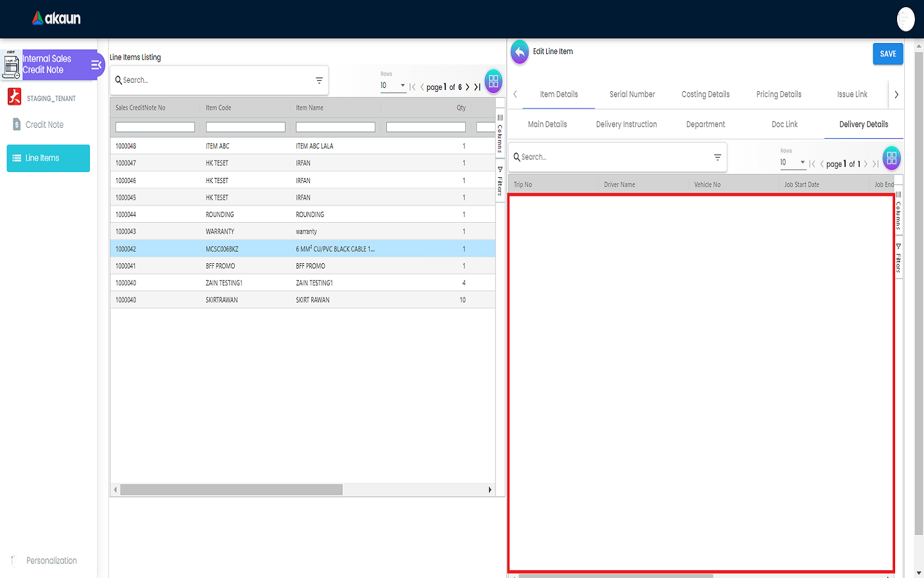Click the Item Code column filter field
This screenshot has height=578, width=924.
click(245, 128)
